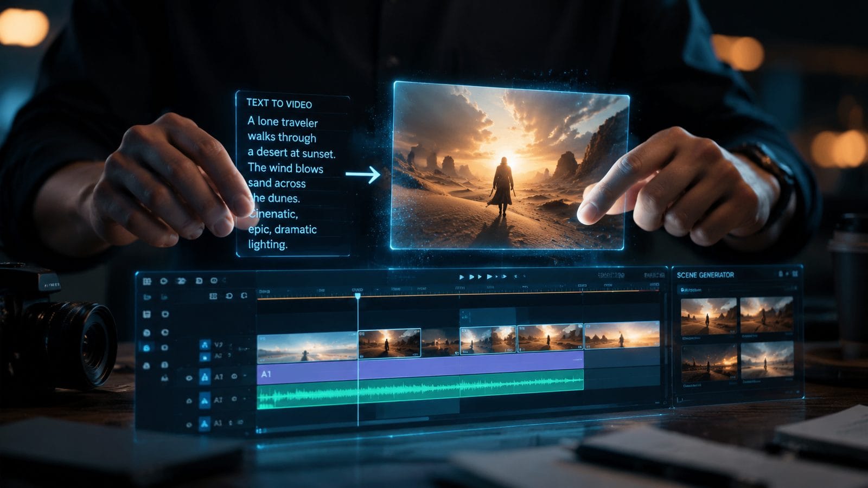Screen dimensions: 868x488
Task: Click the timecode readout above the timeline ruler
Action: [611, 275]
